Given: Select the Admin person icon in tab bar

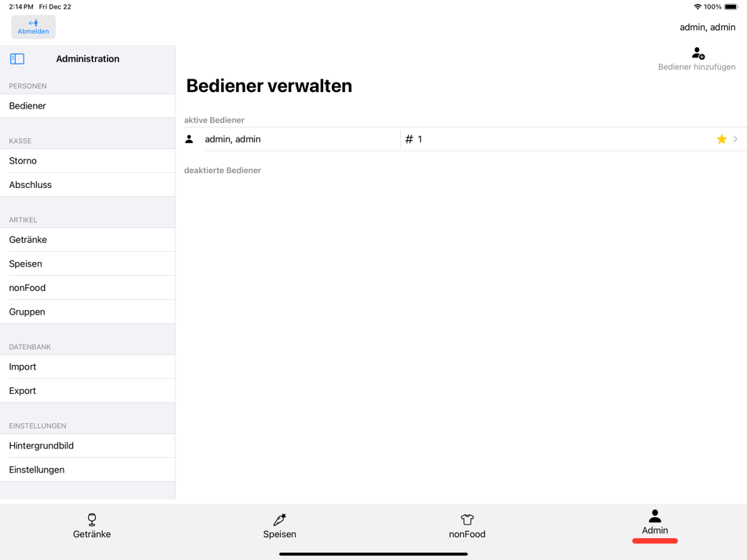Looking at the screenshot, I should tap(654, 517).
